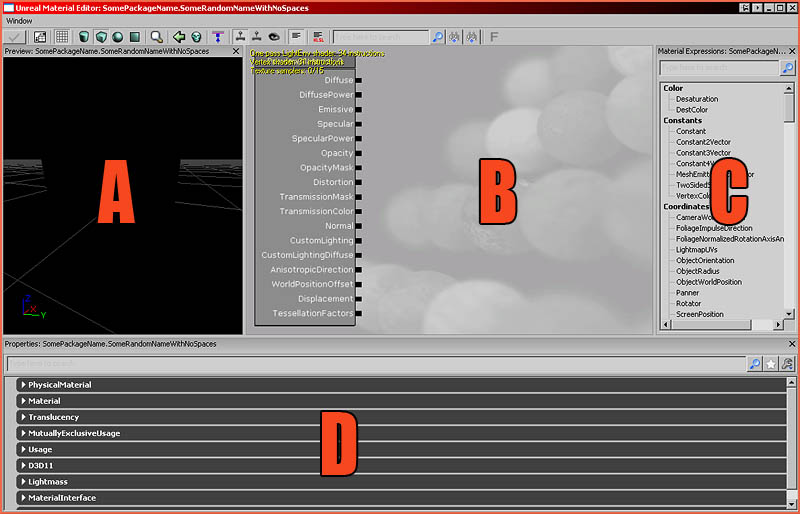Click the Normal input pin

click(x=359, y=226)
